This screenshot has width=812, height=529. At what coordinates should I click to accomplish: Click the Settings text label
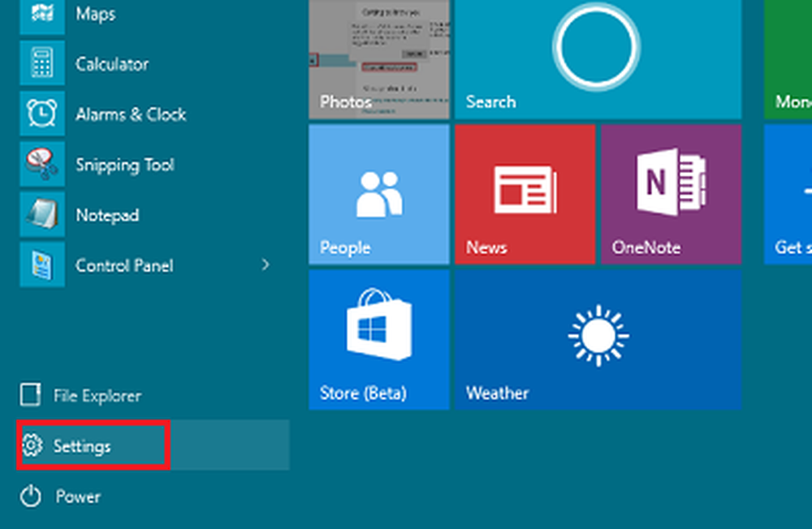coord(82,446)
